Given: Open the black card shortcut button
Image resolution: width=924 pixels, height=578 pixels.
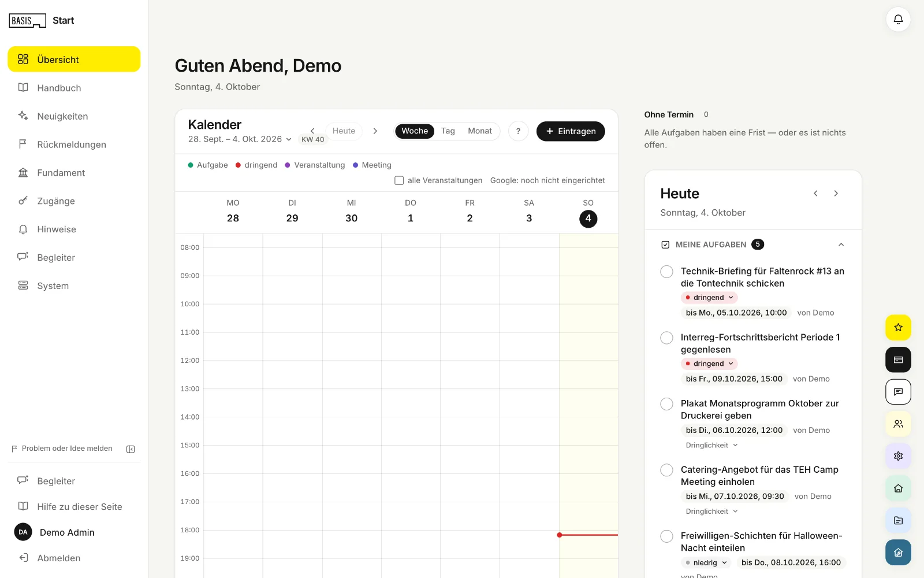Looking at the screenshot, I should pyautogui.click(x=898, y=360).
